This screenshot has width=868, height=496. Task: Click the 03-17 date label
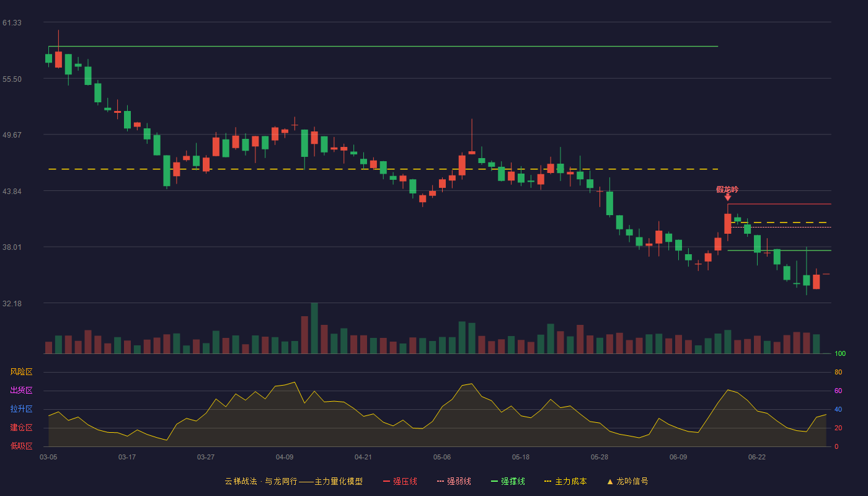pos(127,457)
